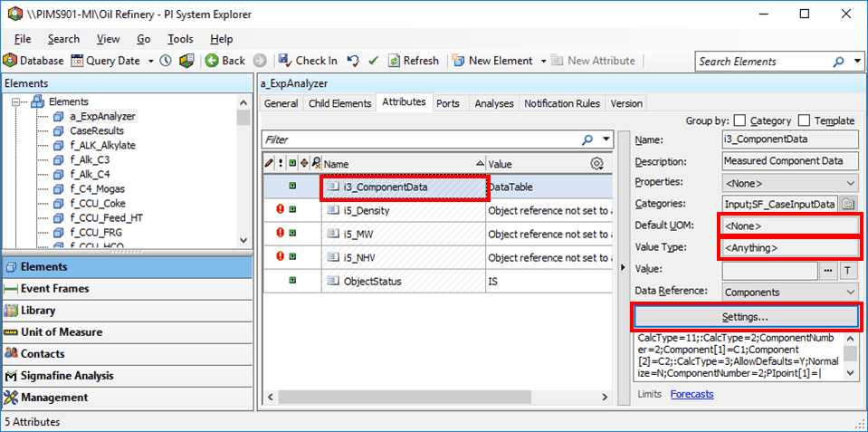Switch to the Notification Rules tab
This screenshot has width=868, height=432.
point(562,103)
